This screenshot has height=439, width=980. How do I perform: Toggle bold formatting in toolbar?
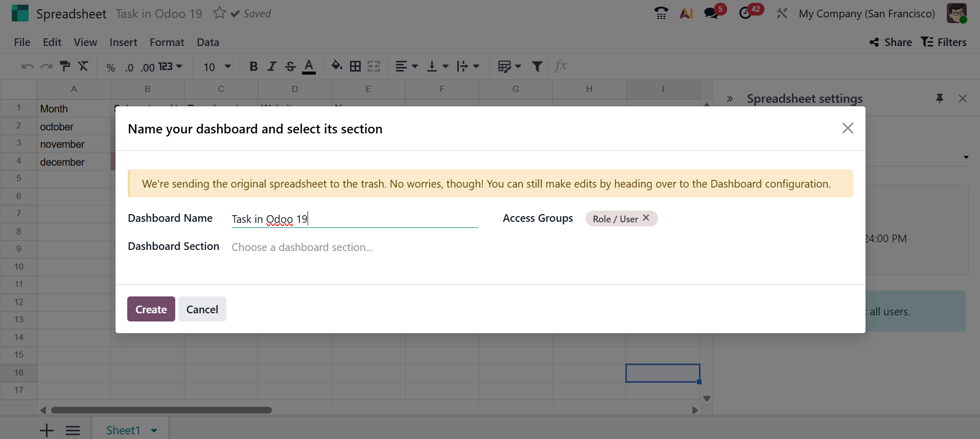tap(253, 66)
